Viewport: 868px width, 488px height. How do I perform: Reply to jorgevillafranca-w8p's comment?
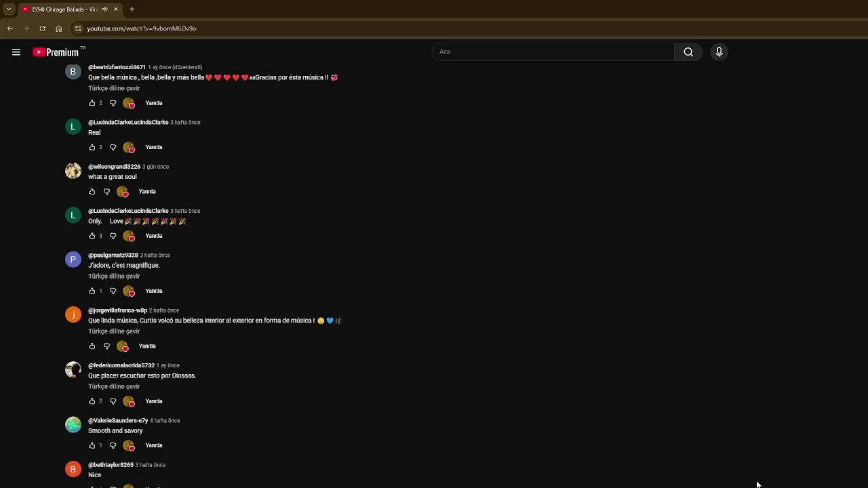point(147,346)
